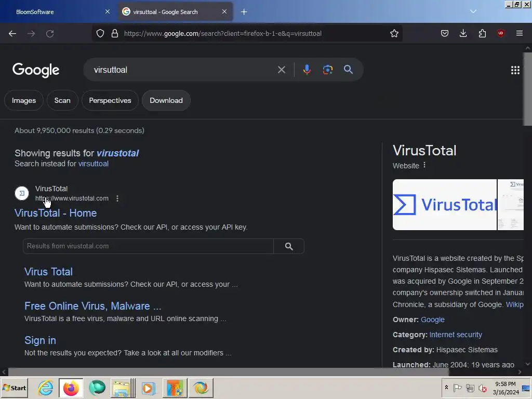
Task: Open the Firefox hamburger application menu
Action: [519, 33]
